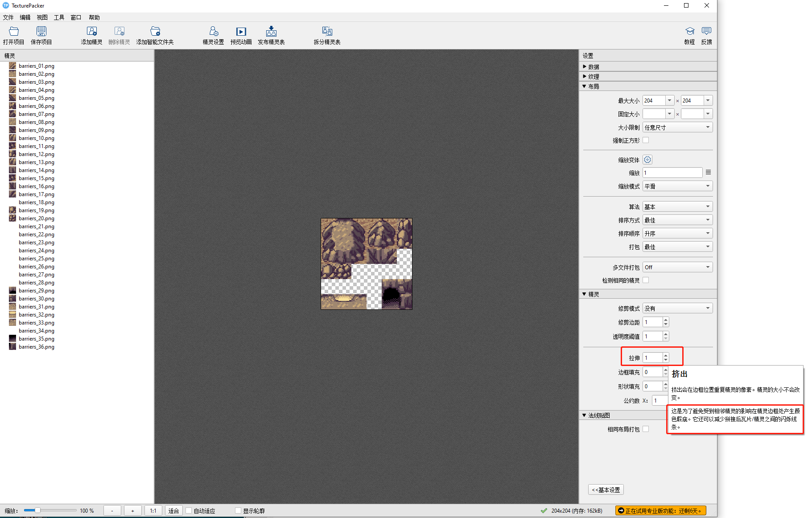Open the 帮助 menu
The width and height of the screenshot is (812, 518).
pyautogui.click(x=94, y=17)
